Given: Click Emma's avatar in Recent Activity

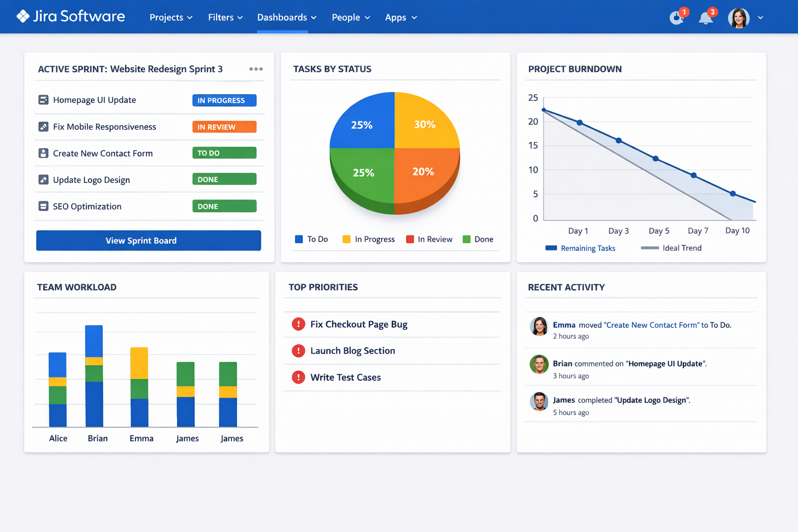Looking at the screenshot, I should (539, 327).
